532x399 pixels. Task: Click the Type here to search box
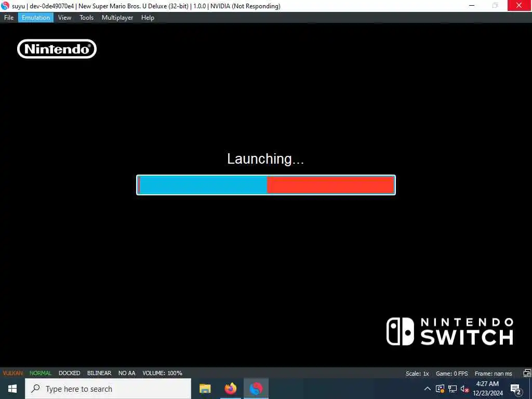point(108,389)
